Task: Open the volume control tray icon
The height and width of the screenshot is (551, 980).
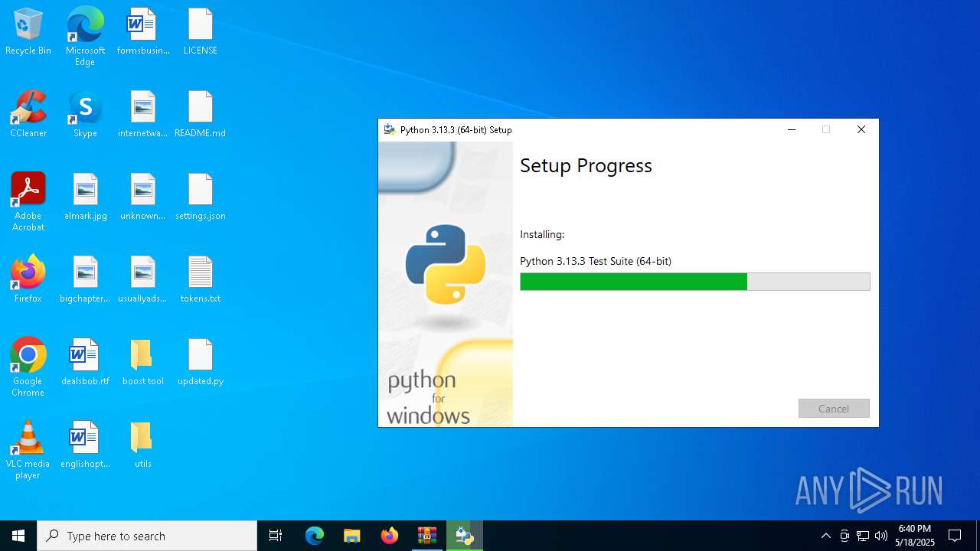Action: [881, 536]
